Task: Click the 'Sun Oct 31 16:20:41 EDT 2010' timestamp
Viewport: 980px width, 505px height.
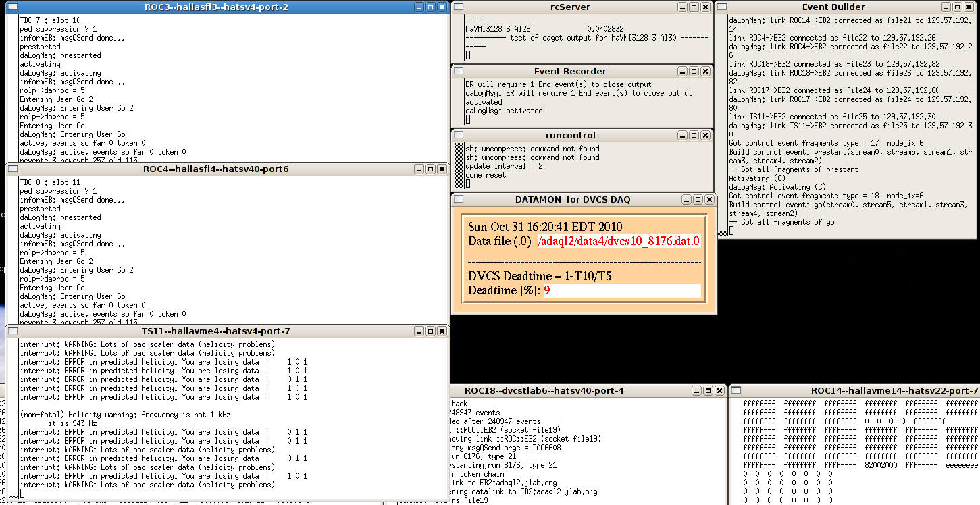Action: (x=545, y=227)
